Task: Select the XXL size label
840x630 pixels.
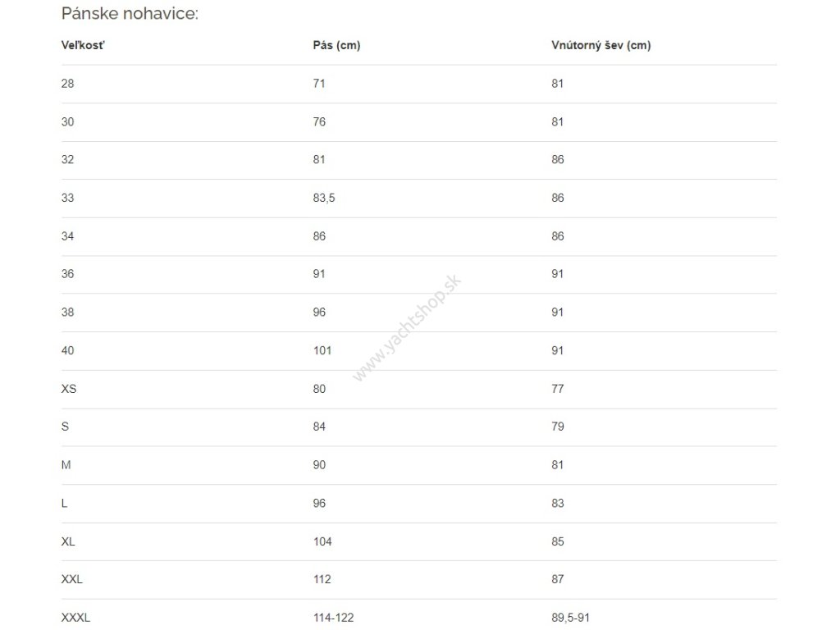Action: [72, 580]
